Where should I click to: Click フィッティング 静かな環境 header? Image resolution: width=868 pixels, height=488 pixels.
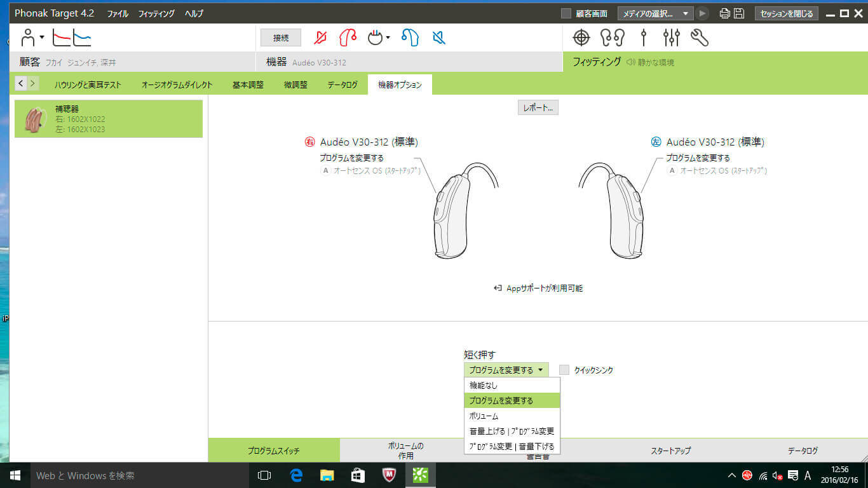click(x=715, y=62)
